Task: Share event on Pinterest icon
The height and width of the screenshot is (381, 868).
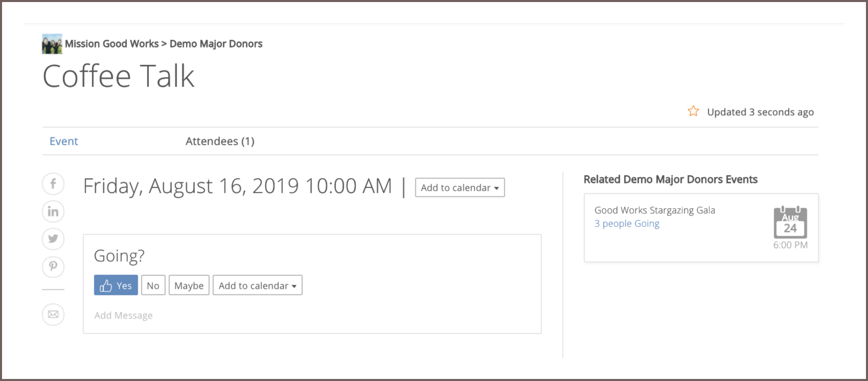Action: [53, 266]
